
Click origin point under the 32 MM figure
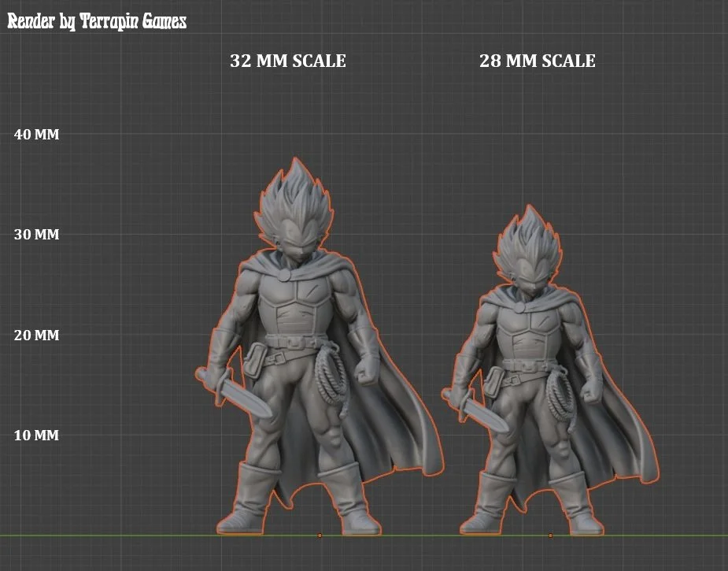[320, 536]
